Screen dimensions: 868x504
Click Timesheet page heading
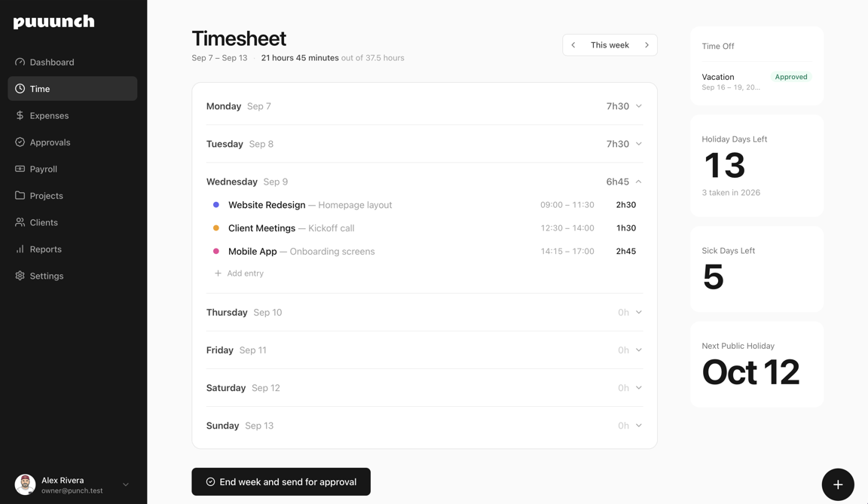[x=239, y=38]
